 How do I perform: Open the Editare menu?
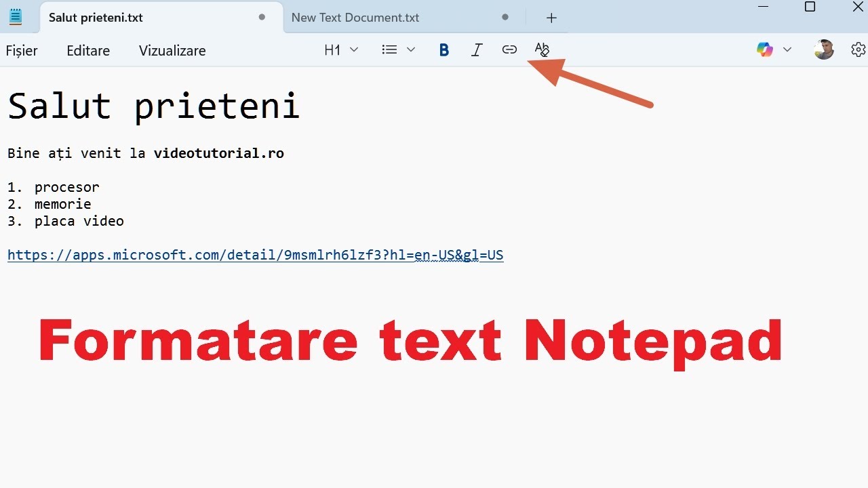click(x=88, y=51)
